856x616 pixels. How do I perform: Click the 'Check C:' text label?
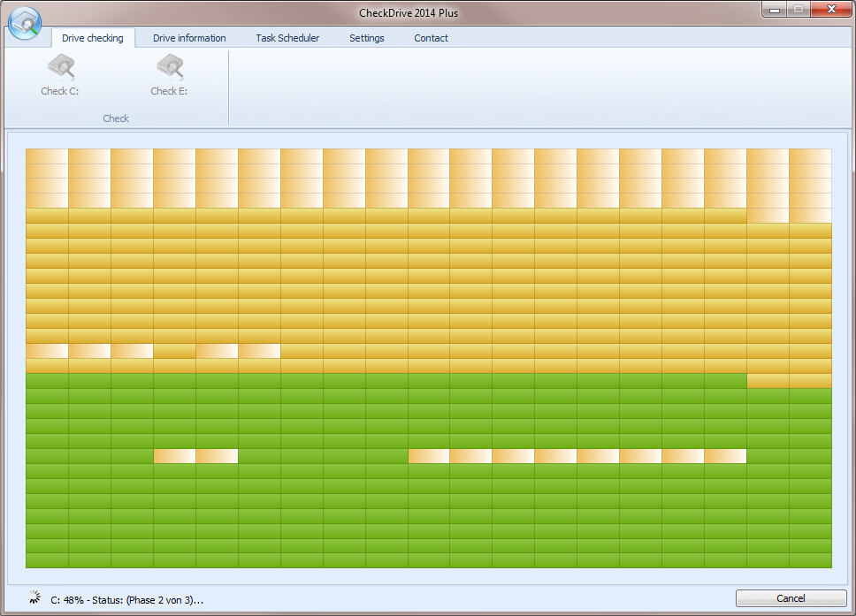click(60, 91)
